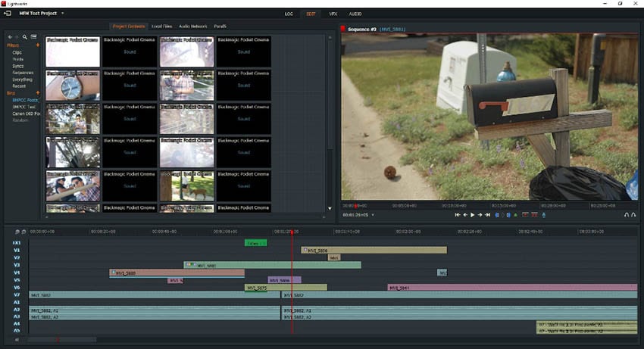Collapse the Bins section header

pos(11,93)
